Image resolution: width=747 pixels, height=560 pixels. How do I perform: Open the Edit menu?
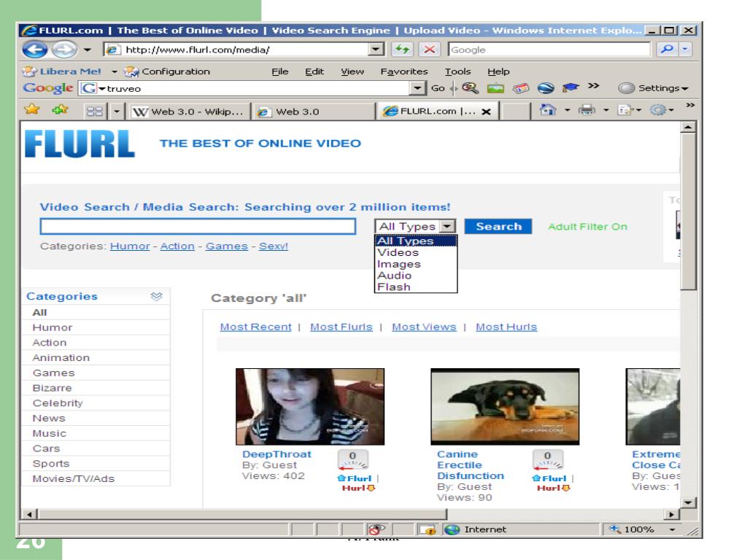pyautogui.click(x=314, y=71)
